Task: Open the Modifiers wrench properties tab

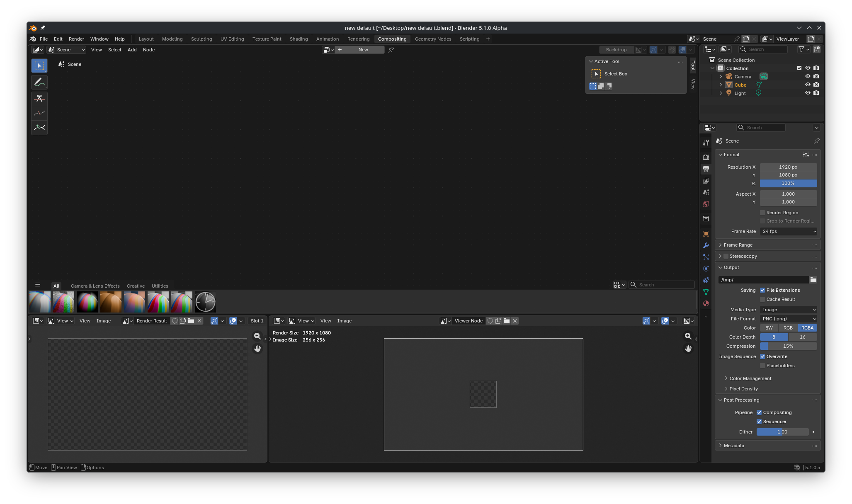Action: click(x=706, y=245)
